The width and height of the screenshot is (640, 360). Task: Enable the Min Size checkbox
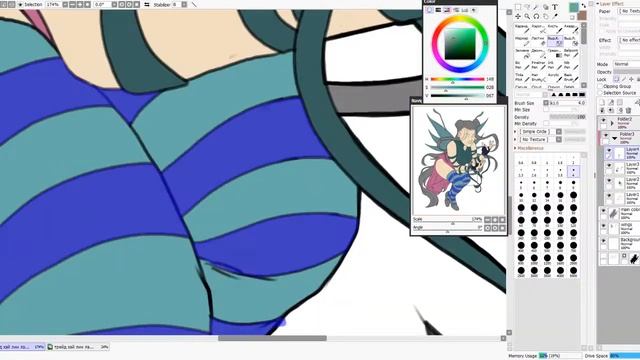click(546, 109)
